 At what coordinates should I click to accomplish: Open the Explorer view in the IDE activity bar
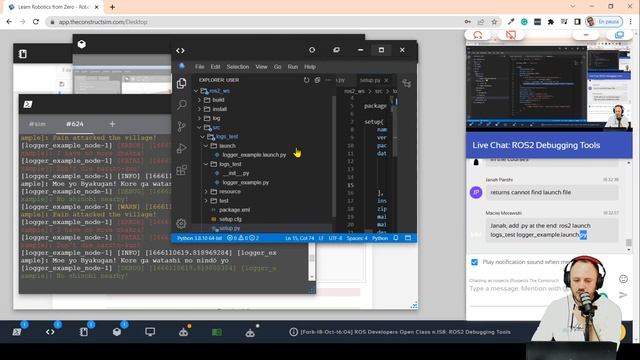pos(182,83)
